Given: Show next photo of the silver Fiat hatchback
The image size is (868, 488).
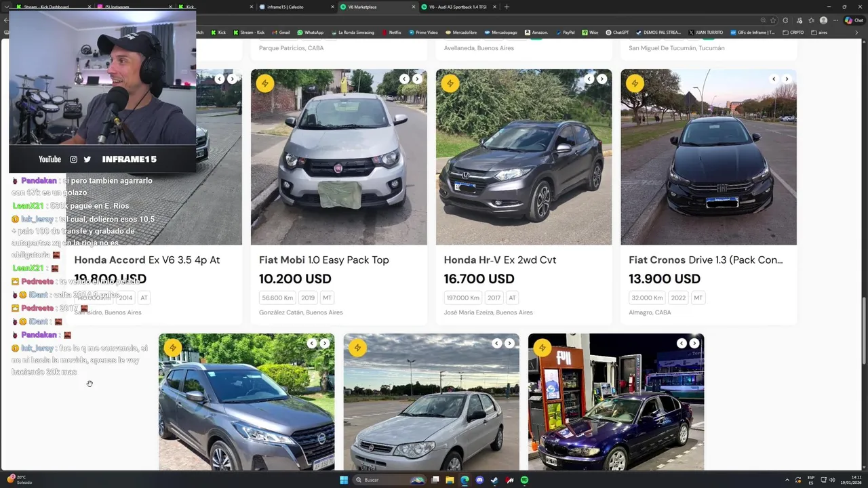Looking at the screenshot, I should [509, 343].
